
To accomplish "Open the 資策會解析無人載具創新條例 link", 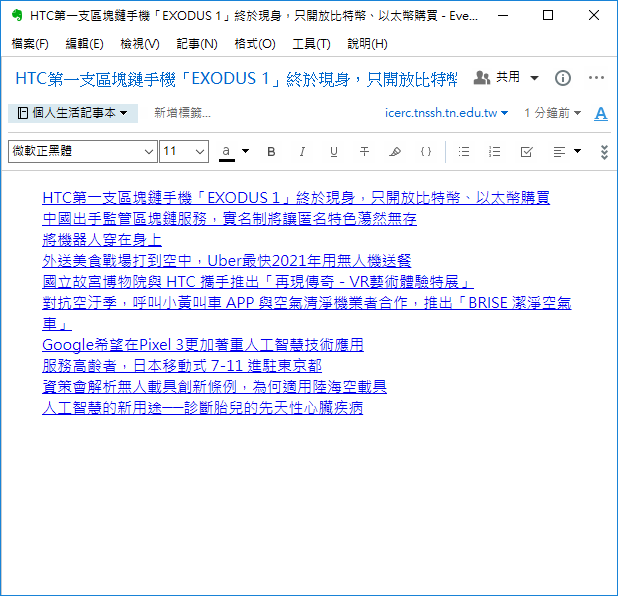I will pyautogui.click(x=214, y=387).
